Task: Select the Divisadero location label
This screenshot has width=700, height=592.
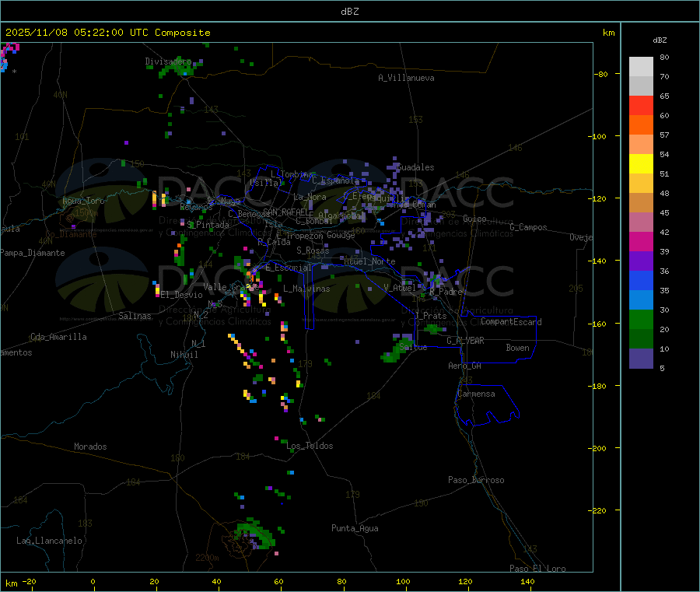Action: pos(168,61)
